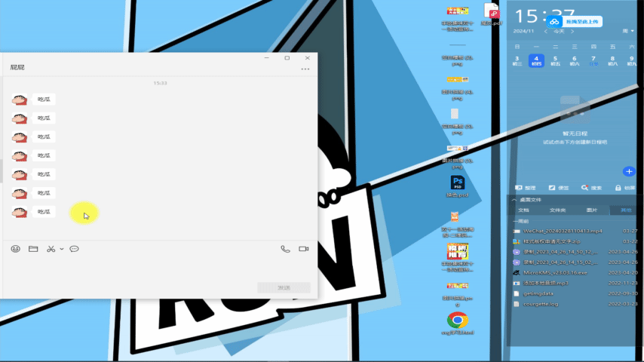
Task: Switch to the 其他 tab
Action: 625,210
